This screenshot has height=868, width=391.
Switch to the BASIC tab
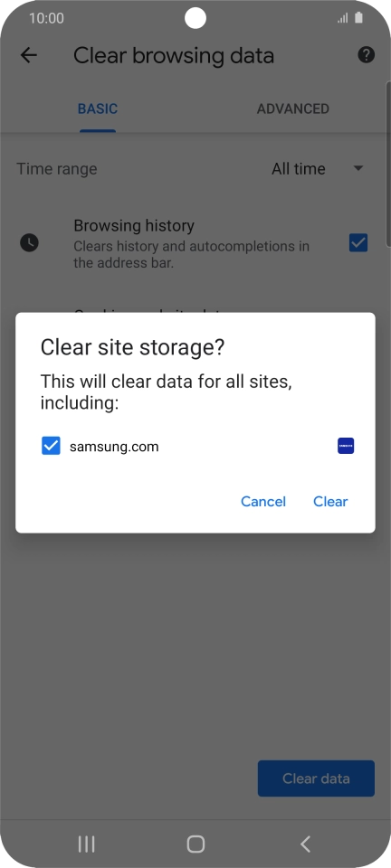pyautogui.click(x=98, y=108)
